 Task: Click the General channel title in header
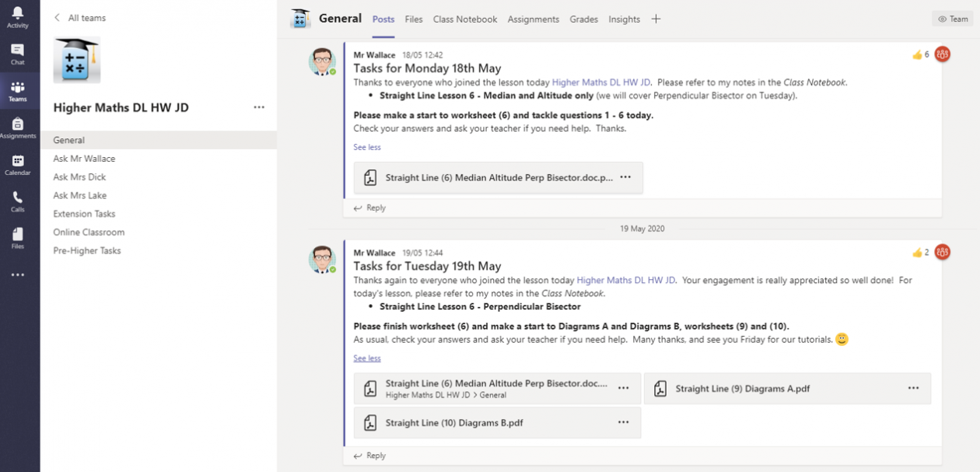pyautogui.click(x=340, y=19)
